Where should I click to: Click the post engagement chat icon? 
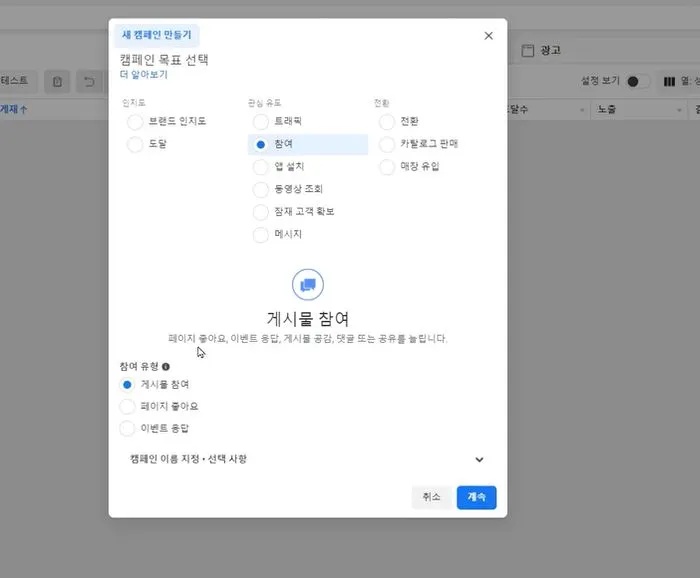click(308, 285)
